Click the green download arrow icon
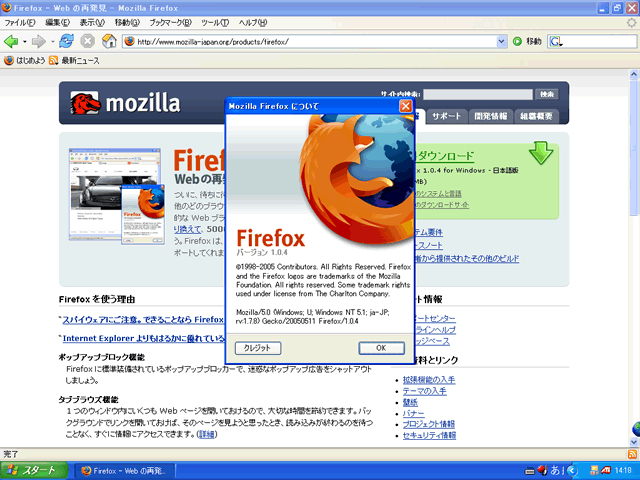 [x=541, y=153]
